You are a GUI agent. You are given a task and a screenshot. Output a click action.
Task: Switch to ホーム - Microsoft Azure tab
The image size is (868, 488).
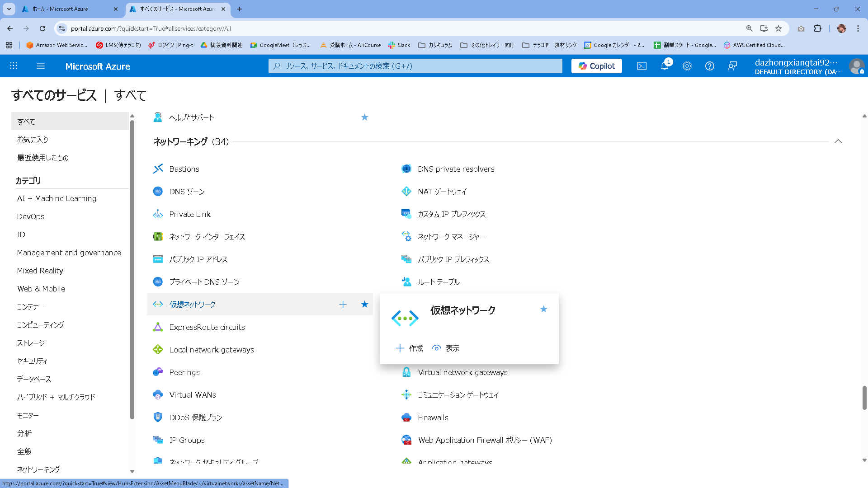[x=60, y=9]
